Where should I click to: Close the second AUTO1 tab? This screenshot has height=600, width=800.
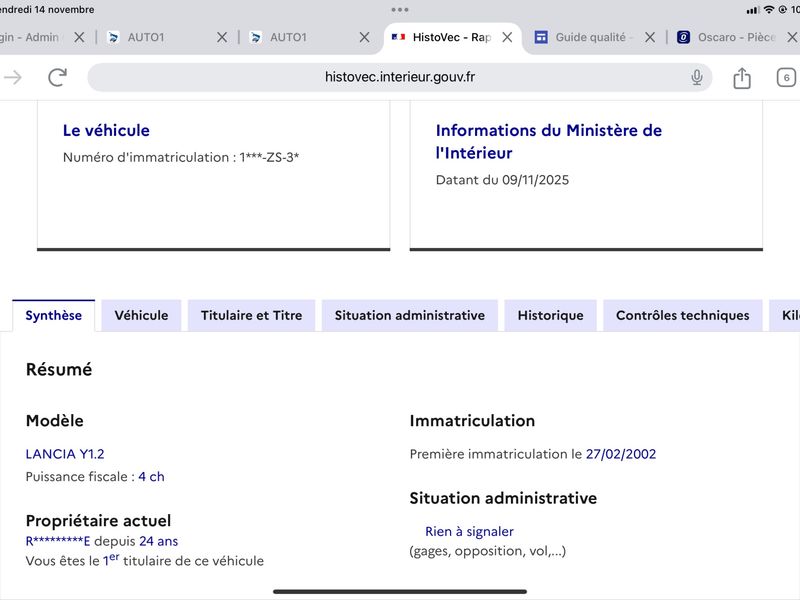364,37
